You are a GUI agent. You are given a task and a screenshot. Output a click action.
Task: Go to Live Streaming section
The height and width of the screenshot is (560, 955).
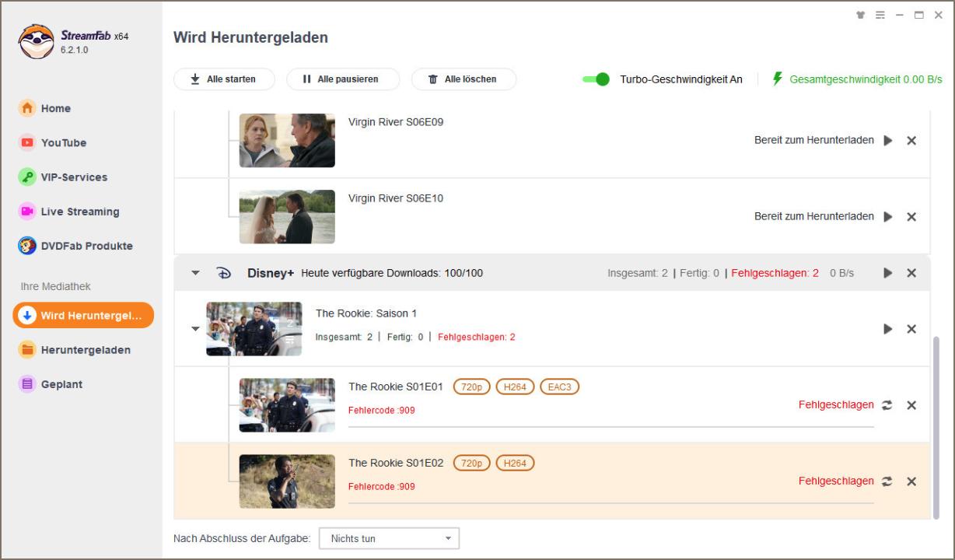pyautogui.click(x=69, y=212)
